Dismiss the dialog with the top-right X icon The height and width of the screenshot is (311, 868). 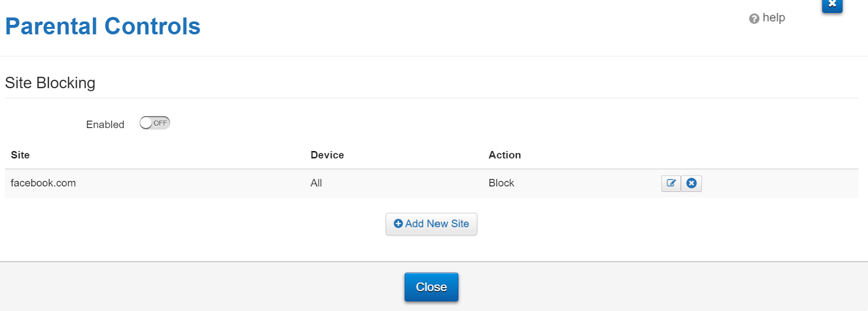pyautogui.click(x=832, y=5)
